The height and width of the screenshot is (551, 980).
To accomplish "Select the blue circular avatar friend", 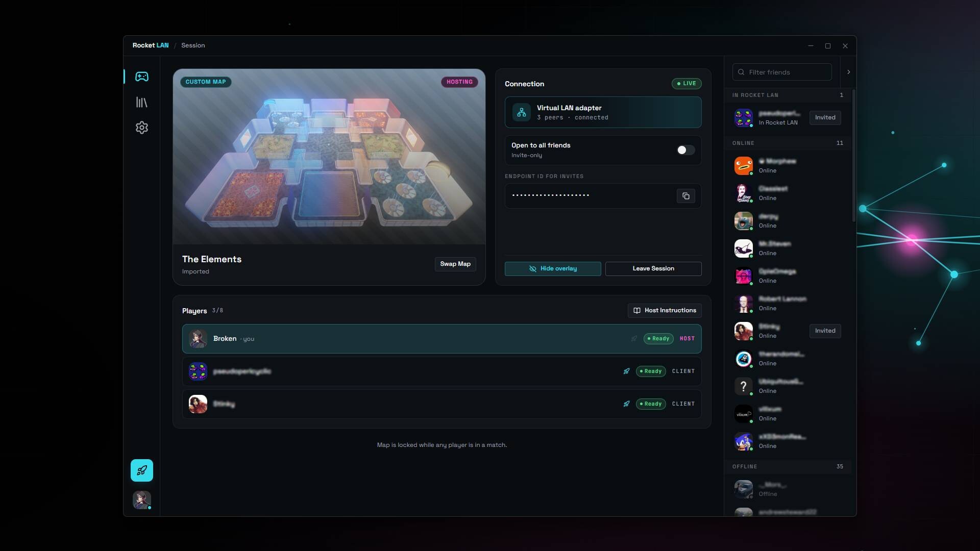I will tap(743, 359).
